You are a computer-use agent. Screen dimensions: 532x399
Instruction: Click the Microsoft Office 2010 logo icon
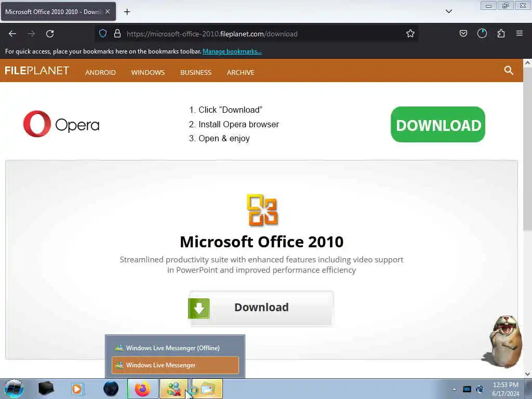tap(262, 210)
